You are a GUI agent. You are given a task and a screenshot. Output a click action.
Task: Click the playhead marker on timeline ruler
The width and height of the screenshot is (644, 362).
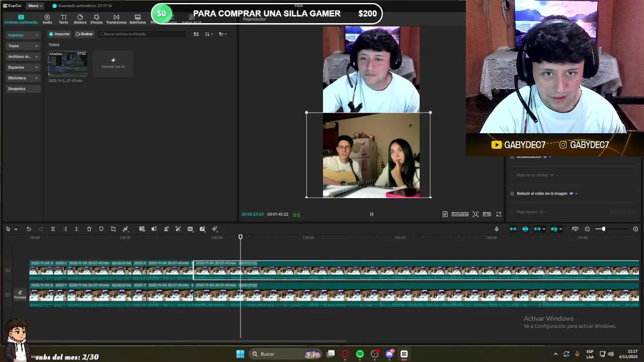(x=240, y=237)
